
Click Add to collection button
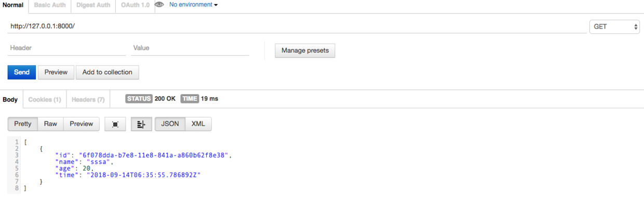pos(107,72)
